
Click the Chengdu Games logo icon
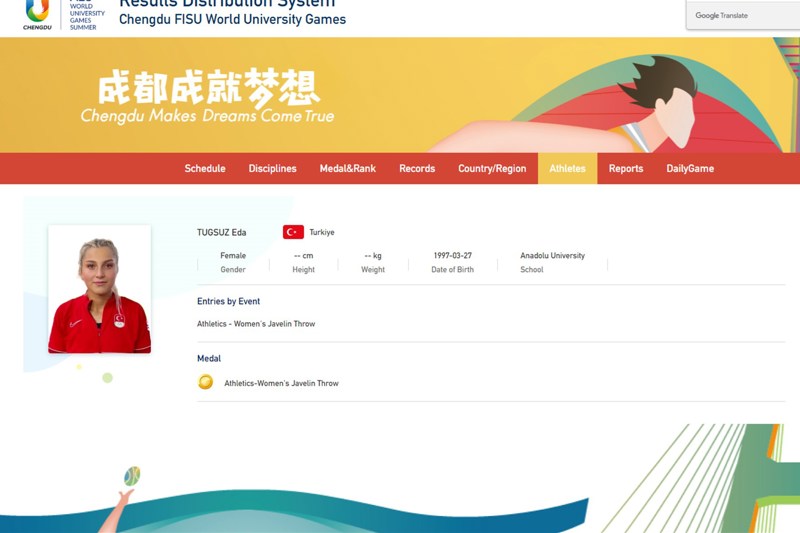click(37, 11)
